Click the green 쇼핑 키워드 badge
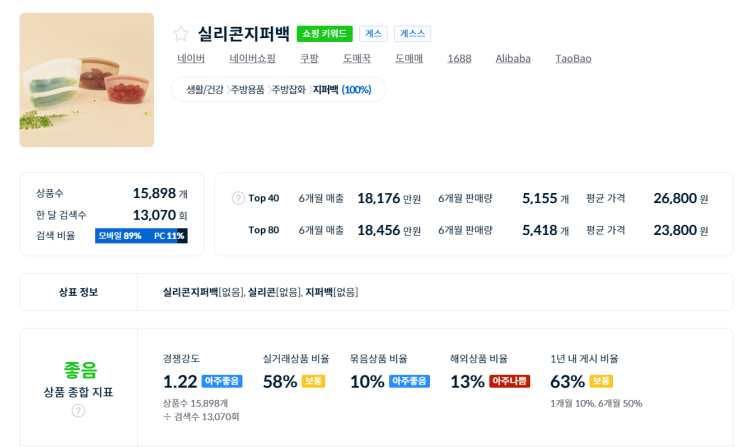Screen dimensions: 743x447 click(324, 34)
